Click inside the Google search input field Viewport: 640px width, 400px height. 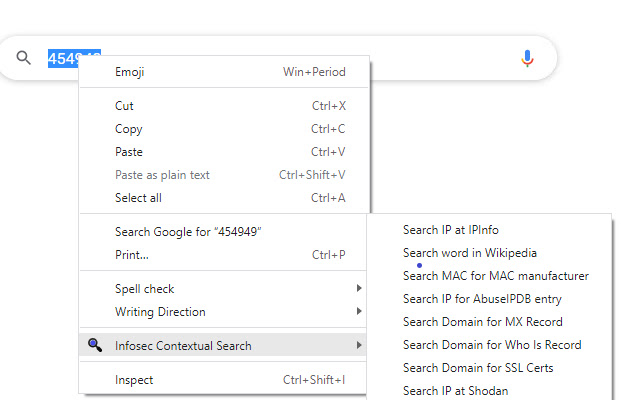[x=300, y=58]
